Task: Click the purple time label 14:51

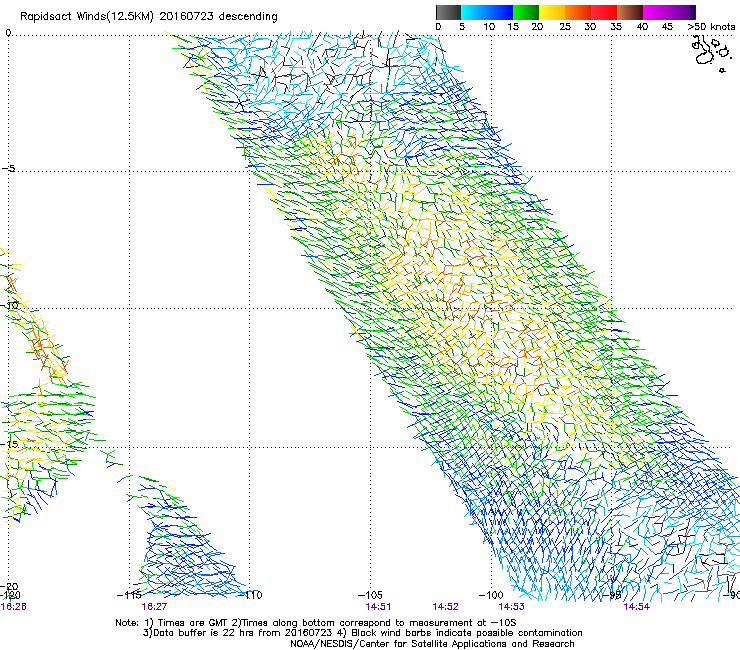Action: [x=378, y=607]
